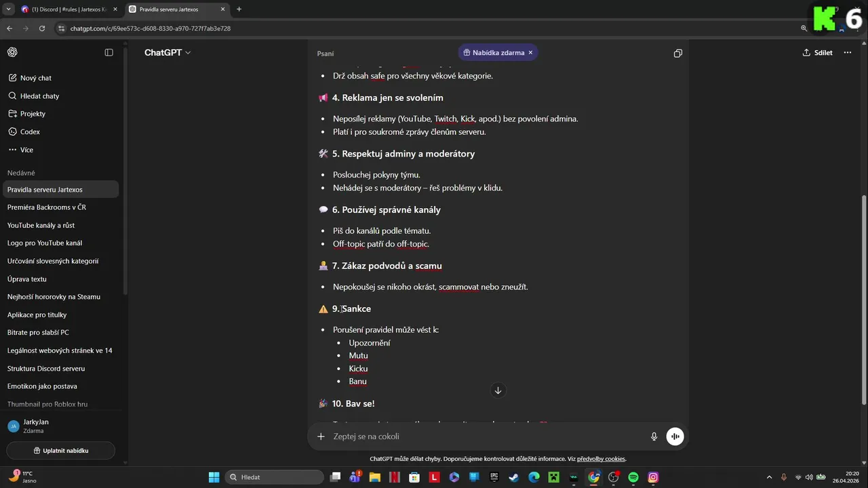Open the předvolby cookies link

point(601,459)
